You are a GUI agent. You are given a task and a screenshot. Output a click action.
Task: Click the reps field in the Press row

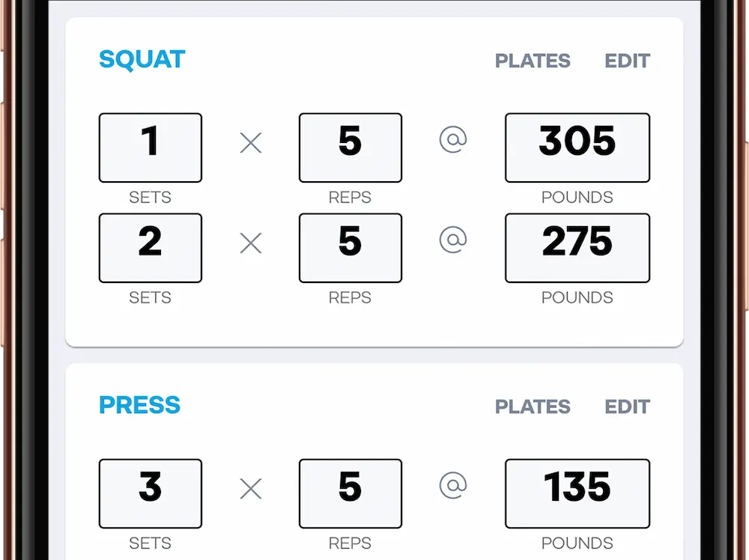click(x=351, y=493)
